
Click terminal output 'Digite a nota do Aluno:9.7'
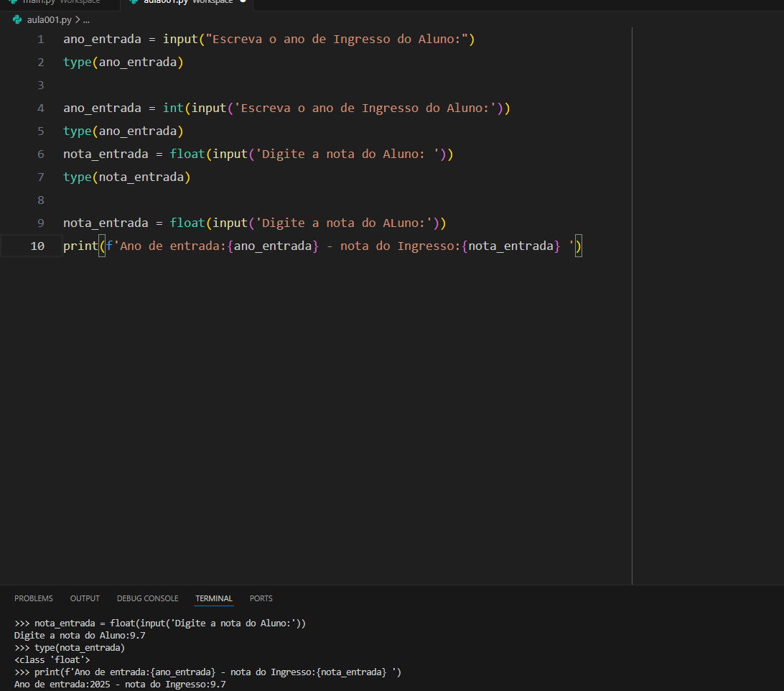(x=80, y=636)
